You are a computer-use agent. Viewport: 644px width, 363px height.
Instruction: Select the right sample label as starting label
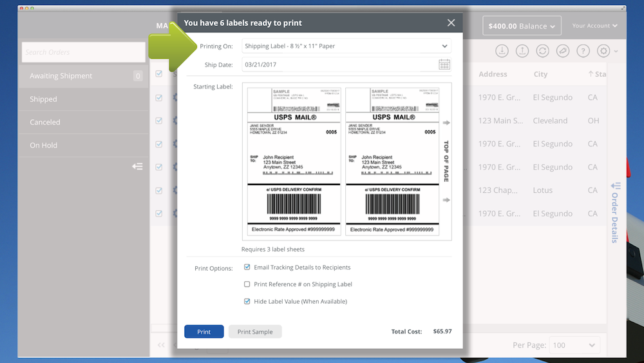tap(392, 162)
